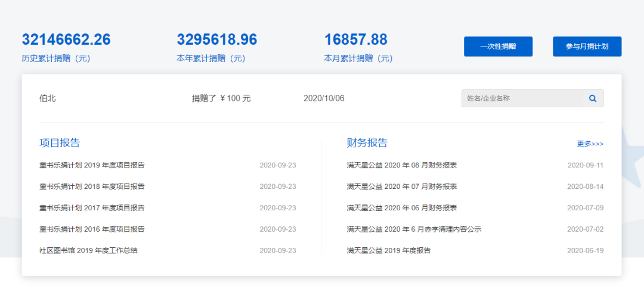Open 童书乐捐计划 2016 年度项目报告

coord(92,229)
